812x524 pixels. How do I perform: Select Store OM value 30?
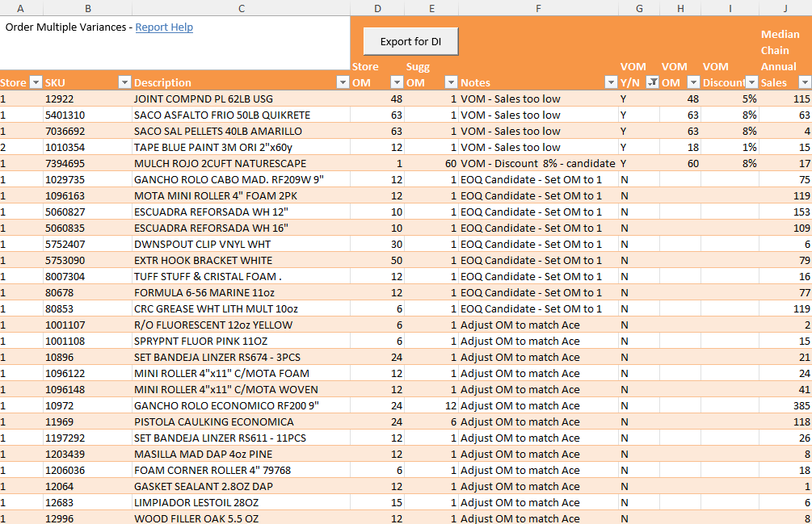pyautogui.click(x=377, y=244)
